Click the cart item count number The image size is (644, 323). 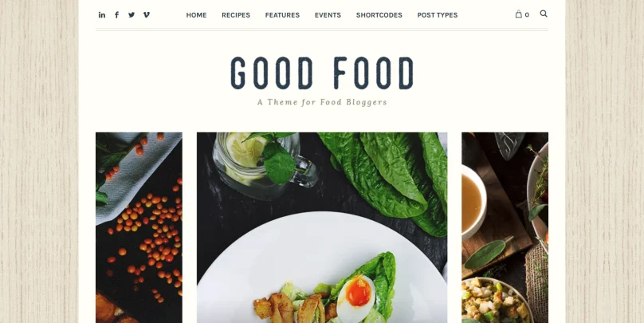(x=527, y=15)
